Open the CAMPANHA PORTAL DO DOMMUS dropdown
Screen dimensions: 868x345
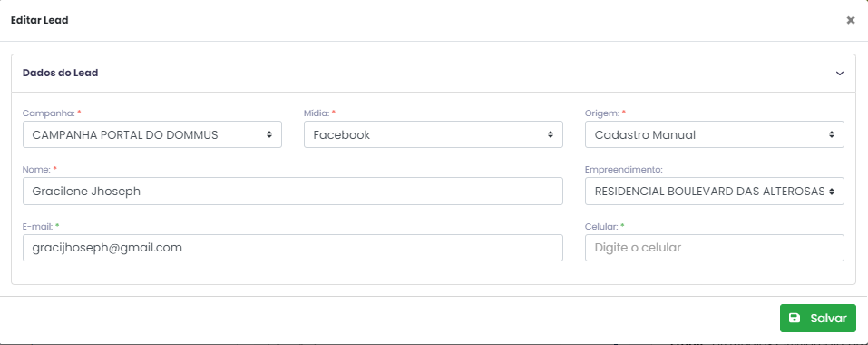[152, 134]
